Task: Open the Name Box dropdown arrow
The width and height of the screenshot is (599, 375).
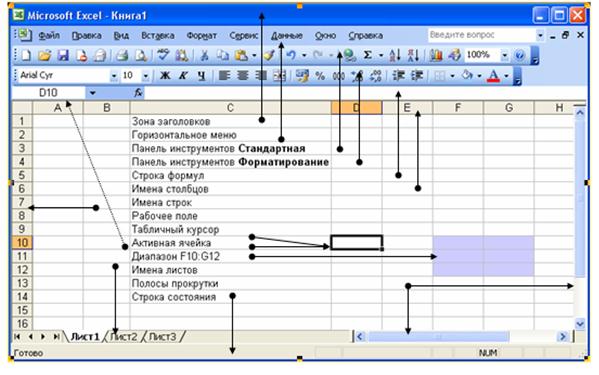Action: 92,93
